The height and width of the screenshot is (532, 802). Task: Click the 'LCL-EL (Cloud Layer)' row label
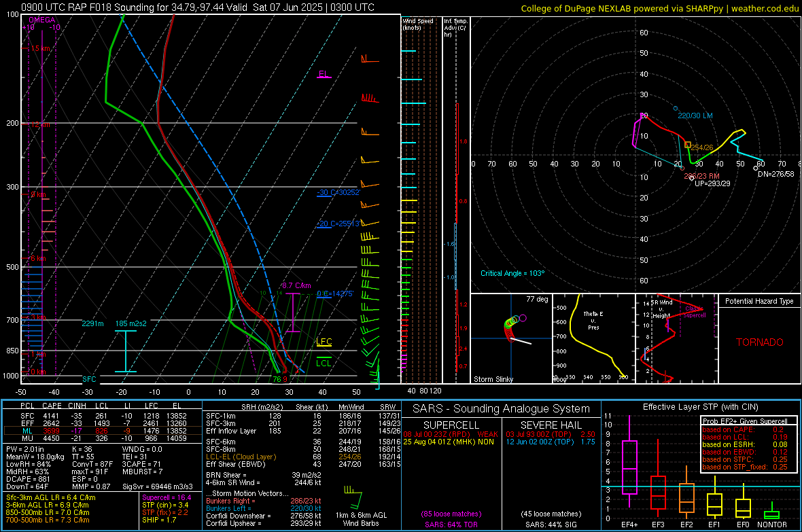(241, 457)
